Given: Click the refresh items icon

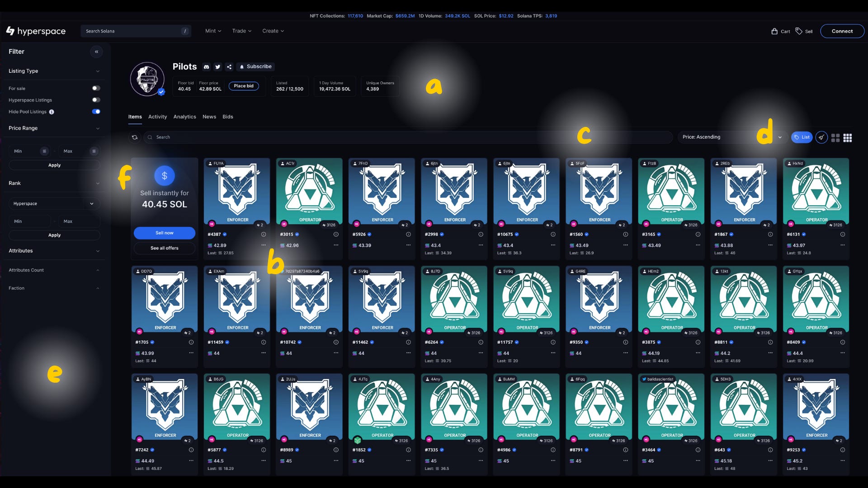Looking at the screenshot, I should (135, 137).
